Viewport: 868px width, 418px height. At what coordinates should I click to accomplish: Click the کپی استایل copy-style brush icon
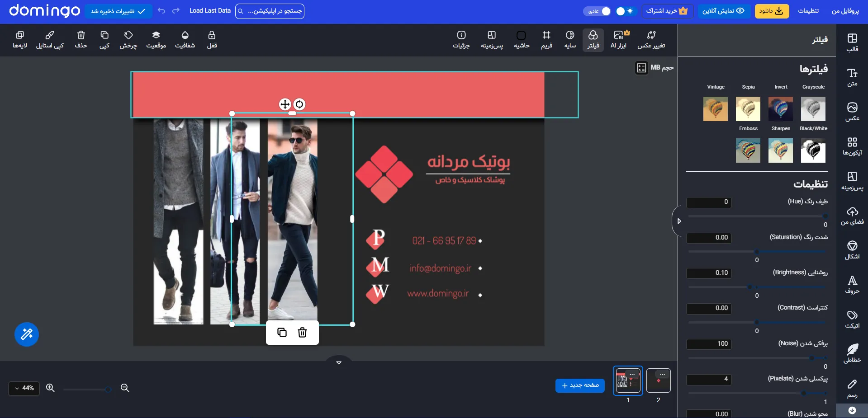[50, 40]
